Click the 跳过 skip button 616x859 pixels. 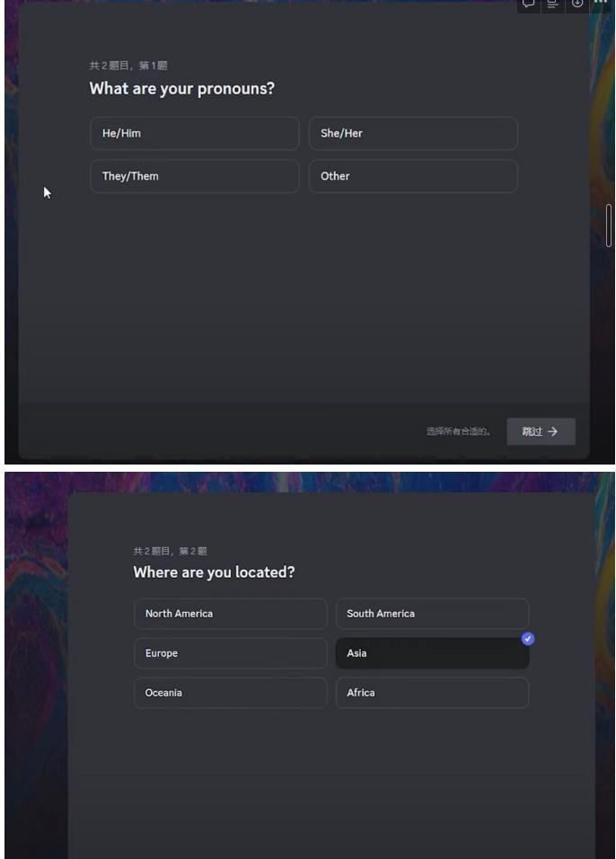(x=541, y=431)
